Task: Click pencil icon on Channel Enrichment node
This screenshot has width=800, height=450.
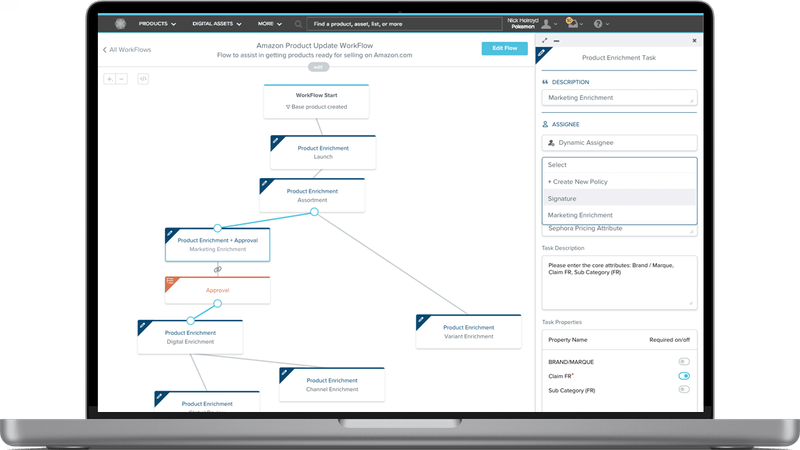Action: coord(284,373)
